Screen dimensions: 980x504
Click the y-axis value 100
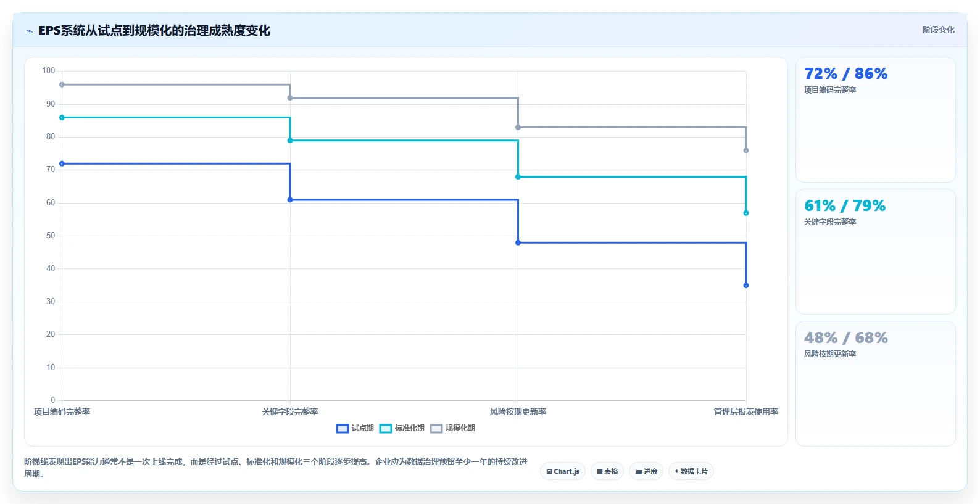pyautogui.click(x=49, y=71)
